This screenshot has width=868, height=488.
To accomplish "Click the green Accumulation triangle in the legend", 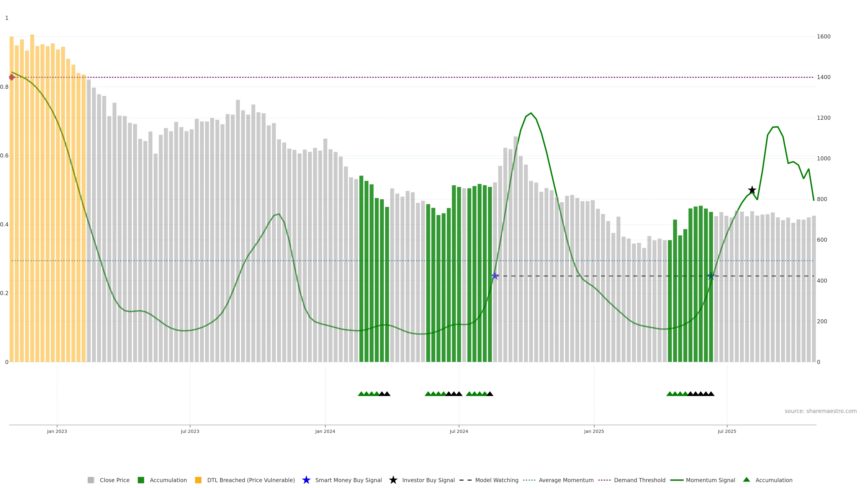I will [x=746, y=480].
